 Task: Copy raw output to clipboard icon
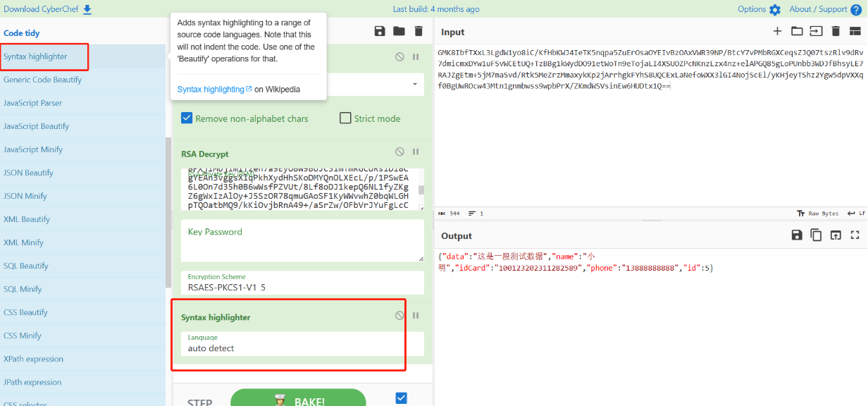(816, 235)
